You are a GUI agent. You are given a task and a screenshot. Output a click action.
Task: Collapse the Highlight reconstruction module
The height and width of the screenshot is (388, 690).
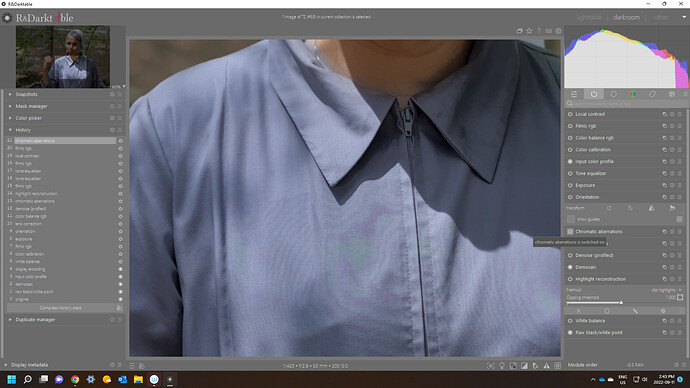point(601,279)
